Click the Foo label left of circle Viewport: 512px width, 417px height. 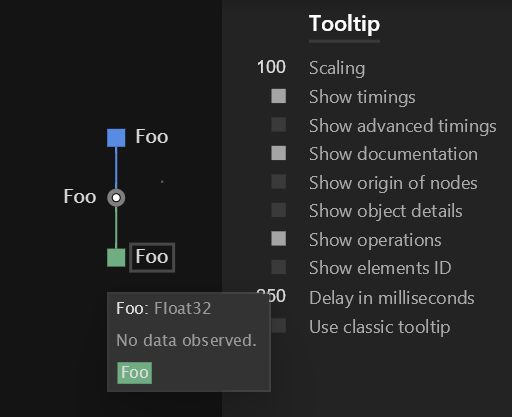(80, 196)
